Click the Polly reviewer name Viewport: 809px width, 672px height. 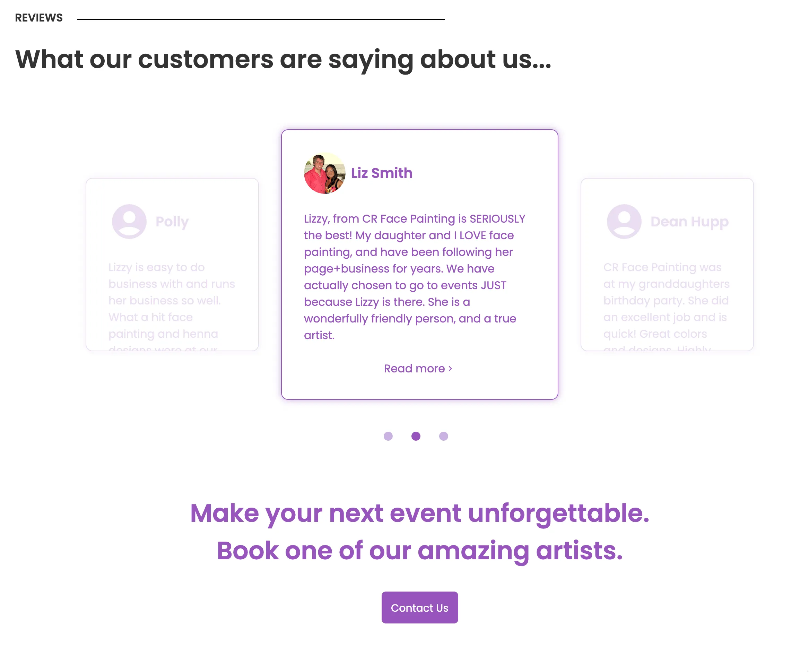(172, 222)
